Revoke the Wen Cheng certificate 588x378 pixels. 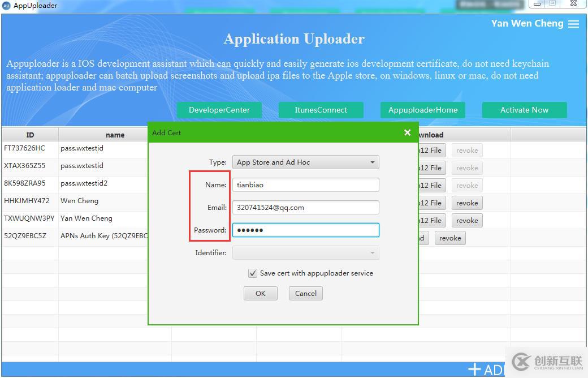click(x=467, y=203)
